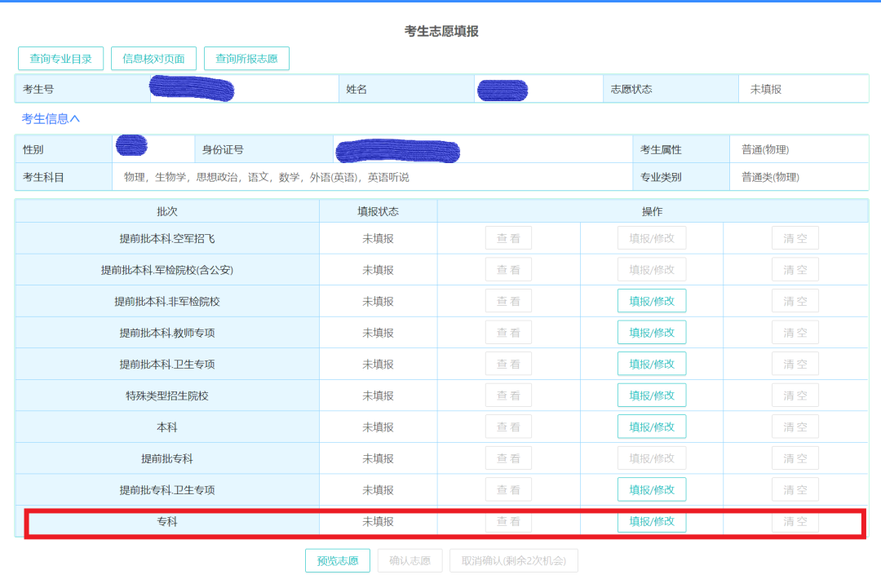
Task: Click 查看 in the 专科 row
Action: point(508,521)
